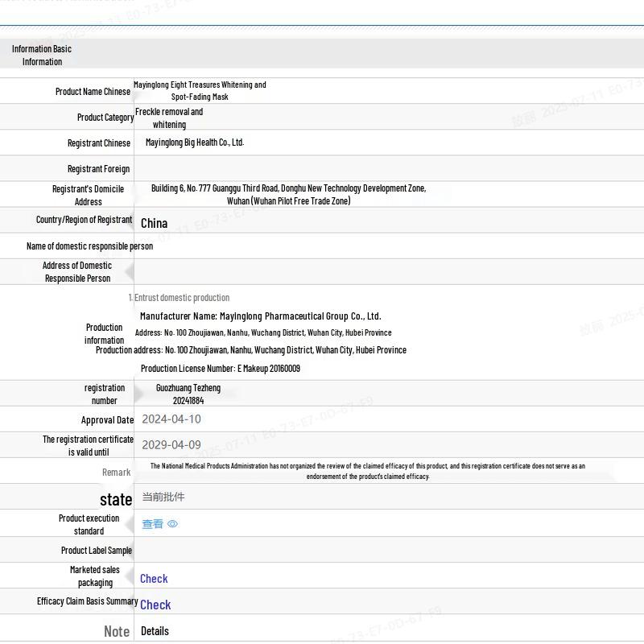The width and height of the screenshot is (644, 644).
Task: Click the Product Label Sample row label
Action: click(96, 551)
